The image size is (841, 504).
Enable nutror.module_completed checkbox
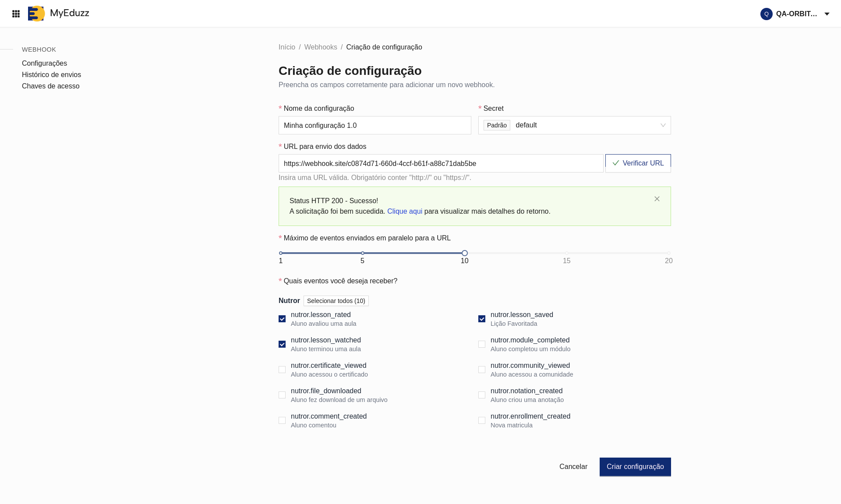482,344
